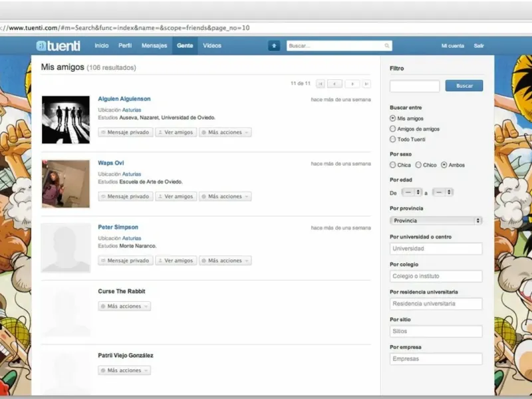Open the maximum age dropdown
The width and height of the screenshot is (532, 399).
point(443,192)
